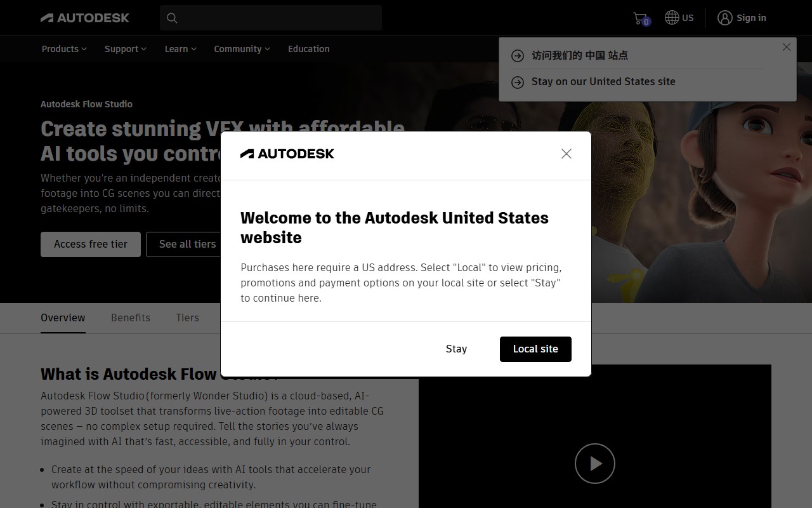Viewport: 812px width, 508px height.
Task: Select the Overview tab
Action: pos(63,317)
